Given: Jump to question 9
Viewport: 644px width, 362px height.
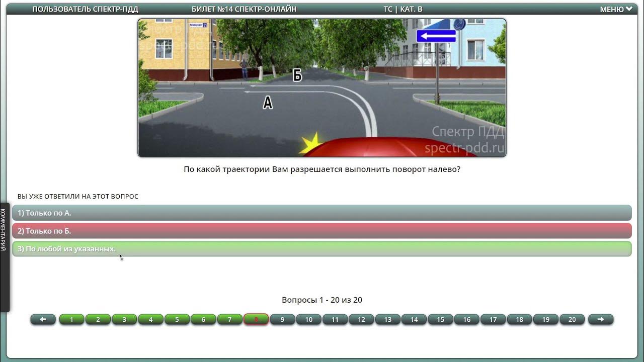Looking at the screenshot, I should 282,319.
